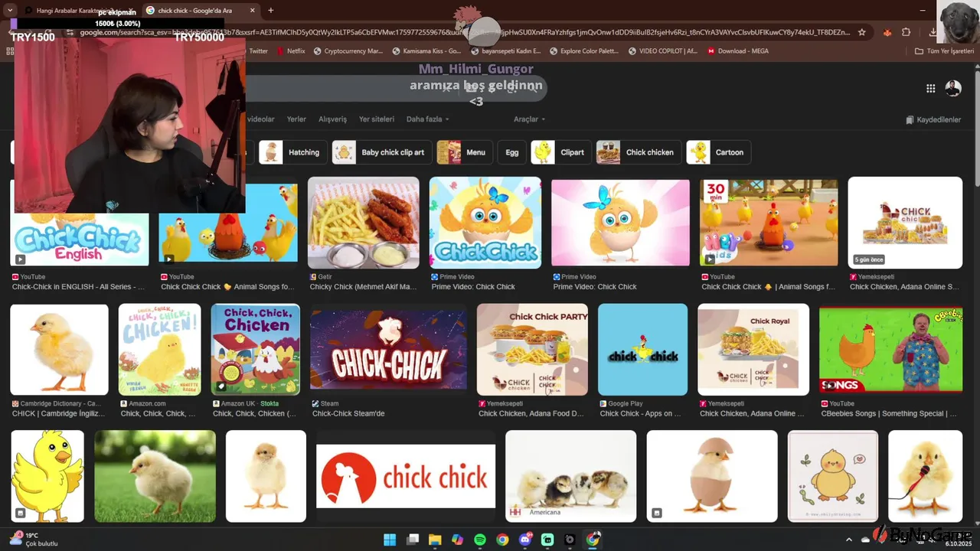Open Kaydedilenler saved items
Viewport: 980px width, 551px height.
tap(933, 119)
